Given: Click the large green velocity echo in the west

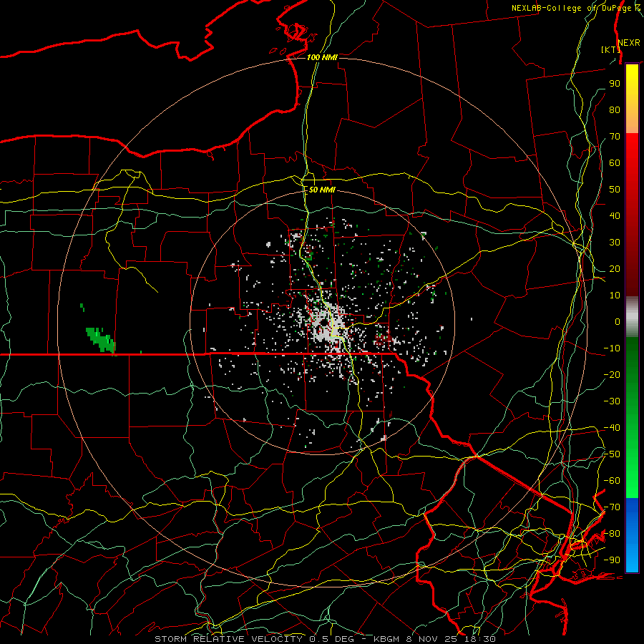Looking at the screenshot, I should (101, 339).
